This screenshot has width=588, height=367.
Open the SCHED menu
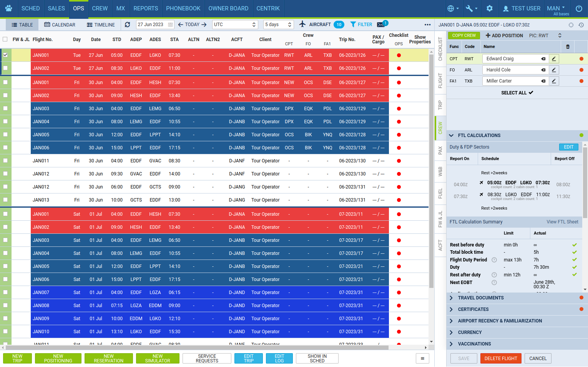(30, 8)
